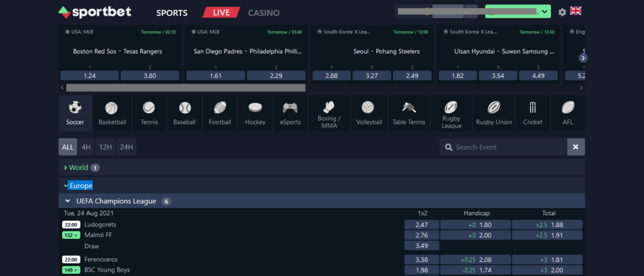Open the SPORTS tab

[x=172, y=13]
